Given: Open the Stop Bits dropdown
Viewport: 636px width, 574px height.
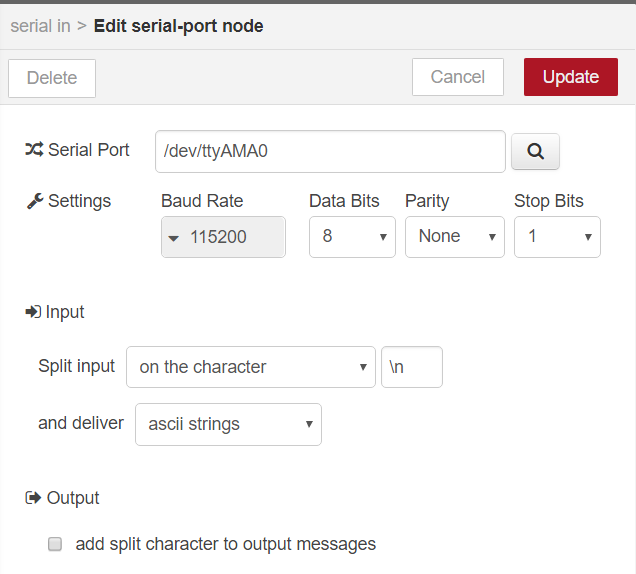Looking at the screenshot, I should point(557,237).
